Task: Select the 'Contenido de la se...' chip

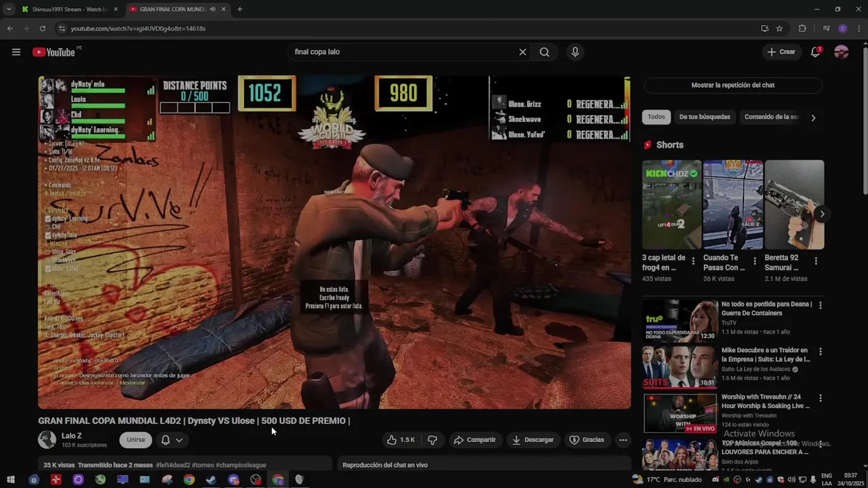Action: (771, 117)
